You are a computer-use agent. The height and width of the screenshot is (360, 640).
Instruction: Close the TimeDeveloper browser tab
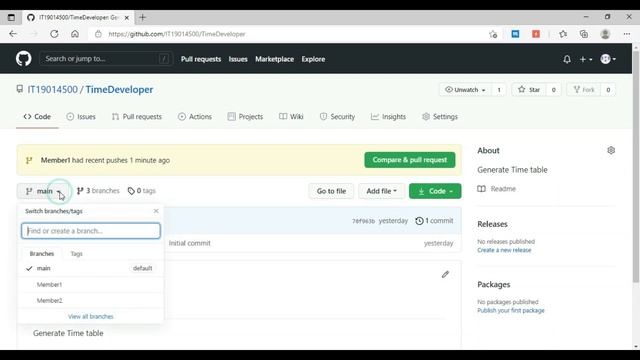coord(127,18)
